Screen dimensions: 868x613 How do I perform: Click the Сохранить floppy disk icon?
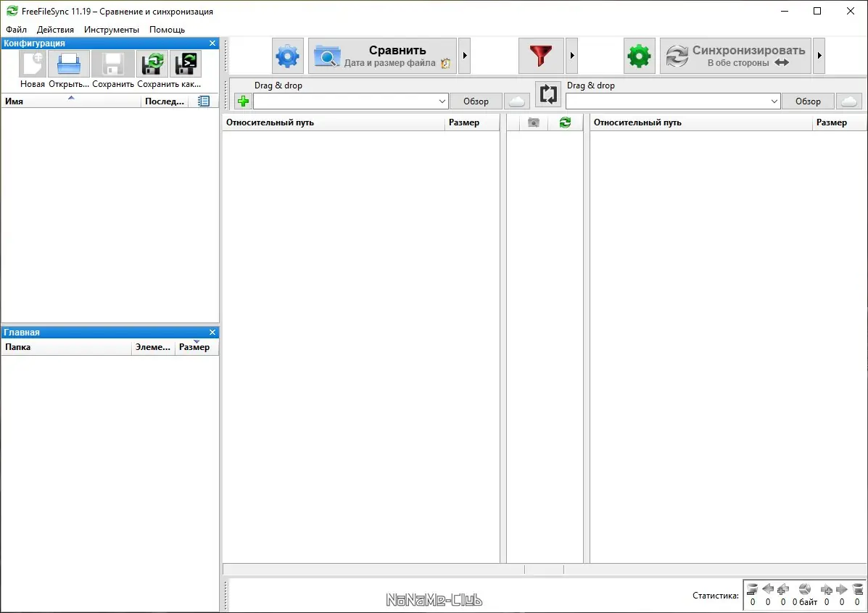pyautogui.click(x=113, y=64)
